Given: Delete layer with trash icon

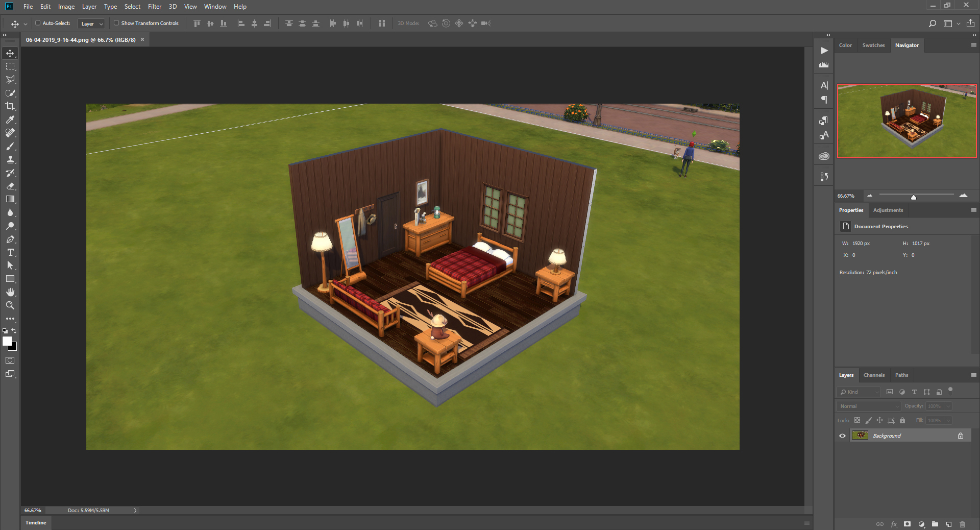Looking at the screenshot, I should 962,524.
